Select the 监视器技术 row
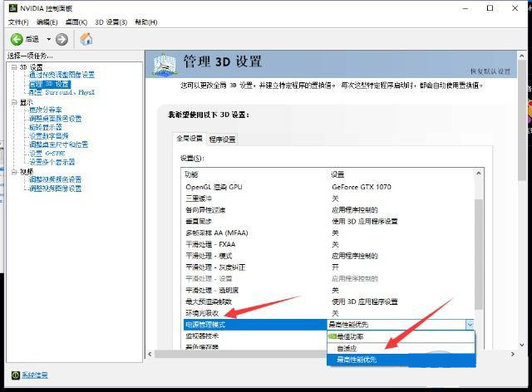 click(255, 336)
